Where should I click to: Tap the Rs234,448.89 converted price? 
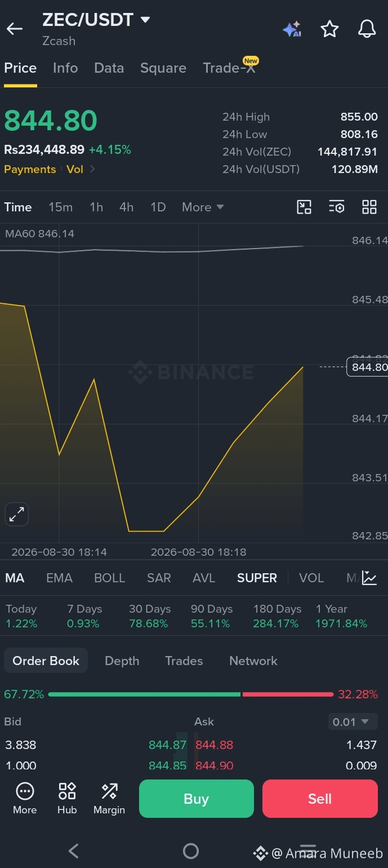click(44, 149)
